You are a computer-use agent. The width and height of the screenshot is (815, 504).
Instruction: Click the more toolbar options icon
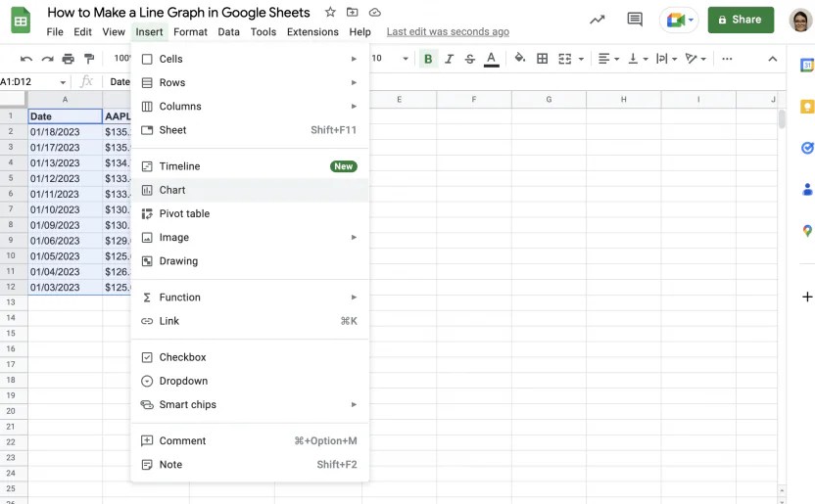click(727, 59)
